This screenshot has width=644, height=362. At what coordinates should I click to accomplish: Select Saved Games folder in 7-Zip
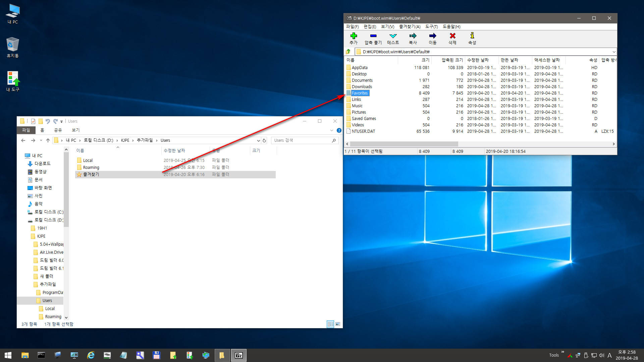pyautogui.click(x=364, y=118)
